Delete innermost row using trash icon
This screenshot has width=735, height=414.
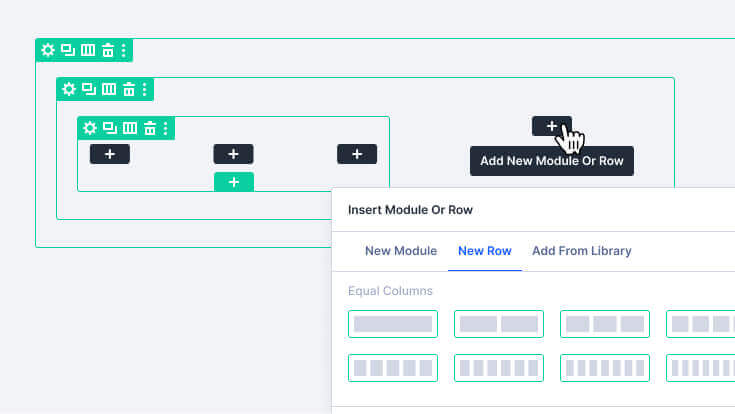click(x=150, y=128)
